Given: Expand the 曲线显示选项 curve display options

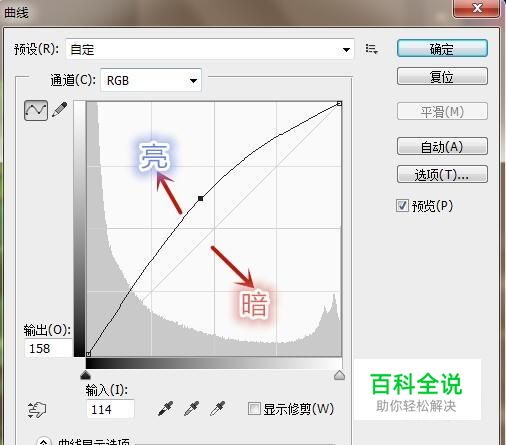Looking at the screenshot, I should pyautogui.click(x=44, y=442).
